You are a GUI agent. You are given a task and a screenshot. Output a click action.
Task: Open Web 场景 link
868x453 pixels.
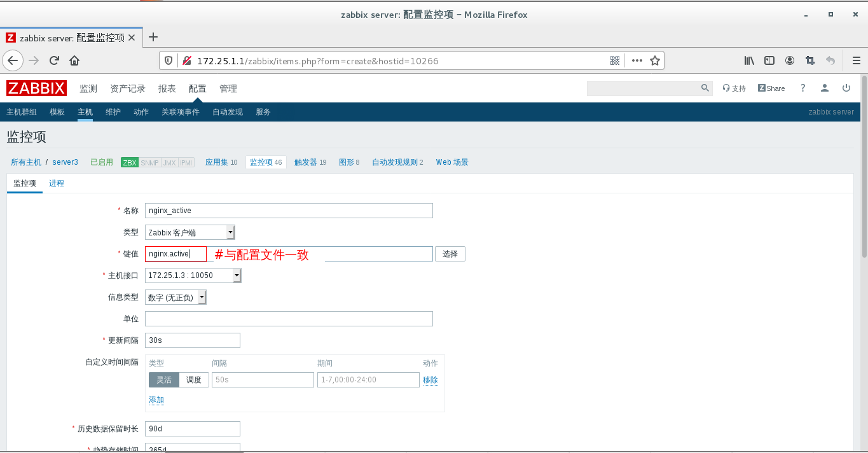click(x=452, y=162)
